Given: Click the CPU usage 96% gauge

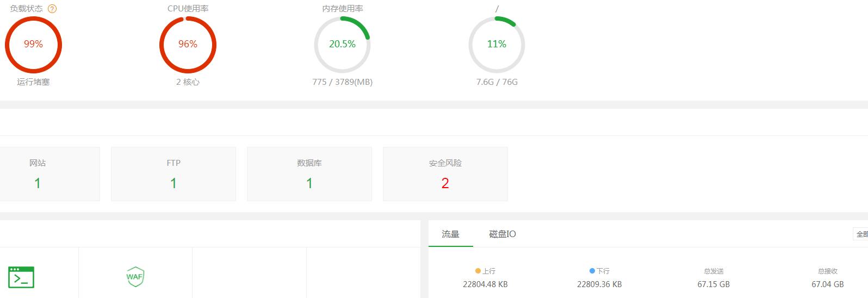Looking at the screenshot, I should pyautogui.click(x=188, y=45).
